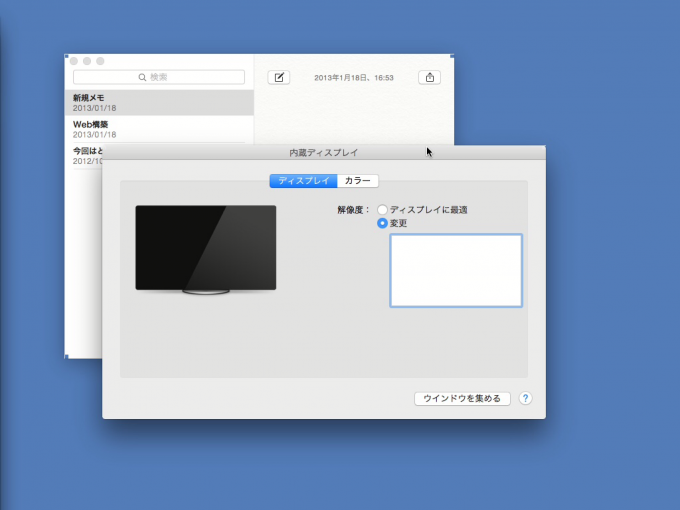Close the Notes window
This screenshot has height=510, width=680.
[x=74, y=62]
